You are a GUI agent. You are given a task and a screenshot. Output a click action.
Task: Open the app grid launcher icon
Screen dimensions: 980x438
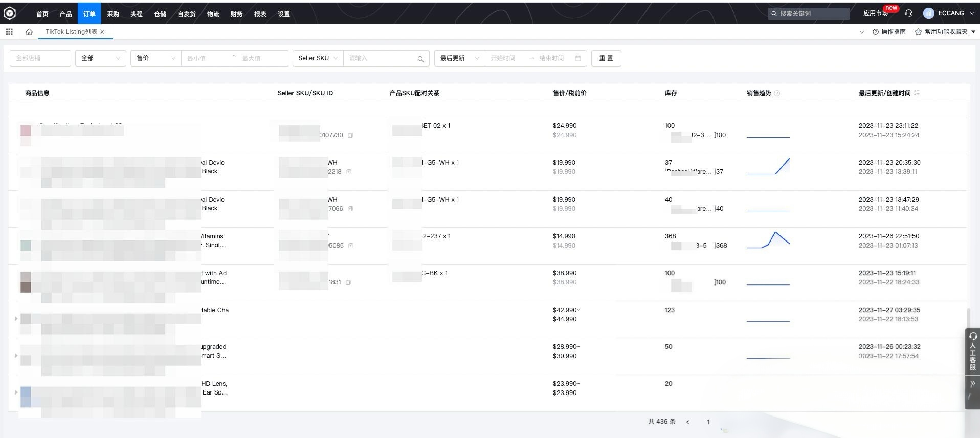(9, 32)
